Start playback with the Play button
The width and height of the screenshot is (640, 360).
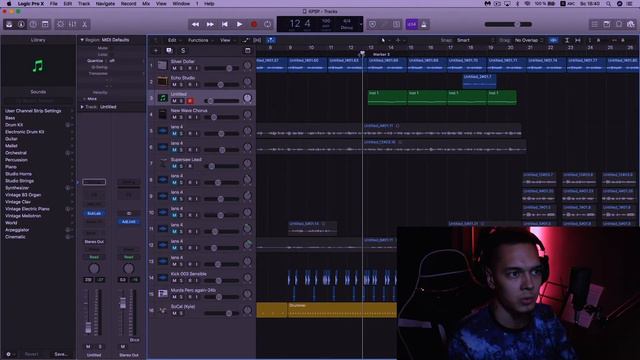pyautogui.click(x=239, y=24)
